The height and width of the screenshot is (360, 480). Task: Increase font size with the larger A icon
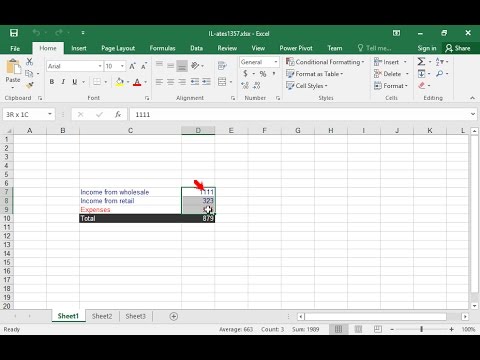click(132, 66)
